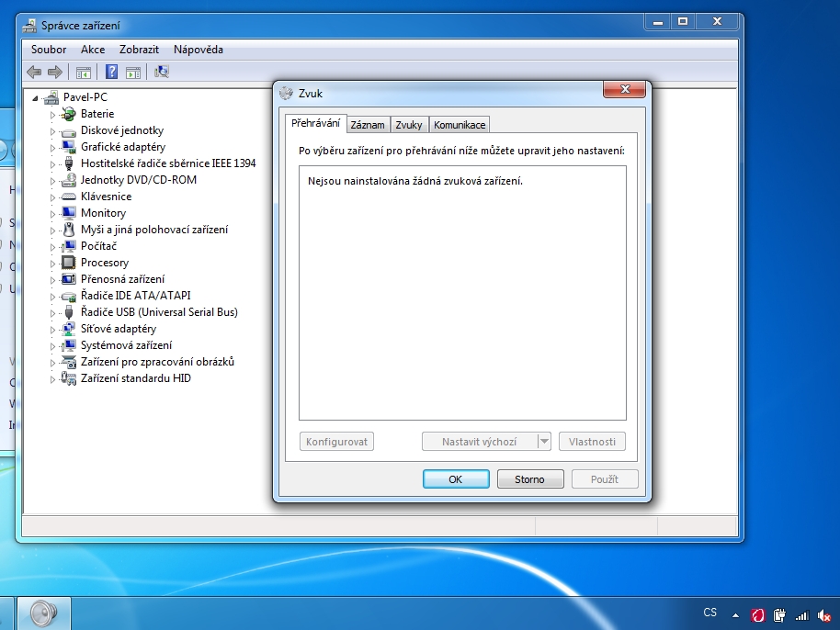Open the Nápověda menu
The height and width of the screenshot is (630, 840).
[x=199, y=50]
